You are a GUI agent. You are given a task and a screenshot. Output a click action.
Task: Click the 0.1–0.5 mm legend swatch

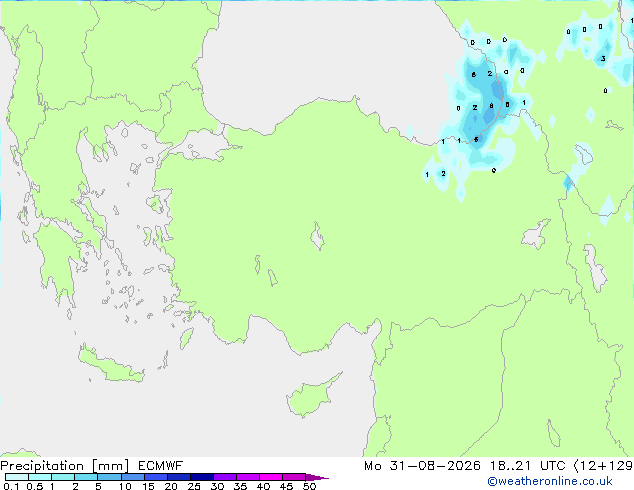(x=17, y=477)
